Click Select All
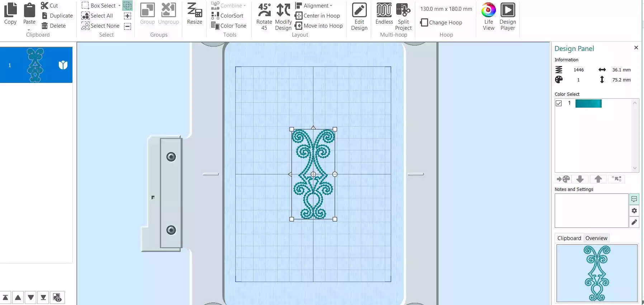Viewport: 644px width, 305px height. tap(97, 15)
